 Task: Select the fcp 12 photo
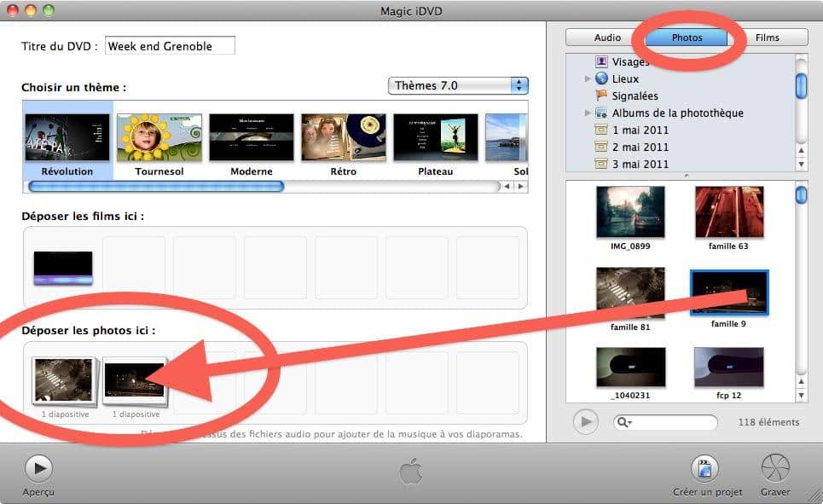[x=729, y=367]
